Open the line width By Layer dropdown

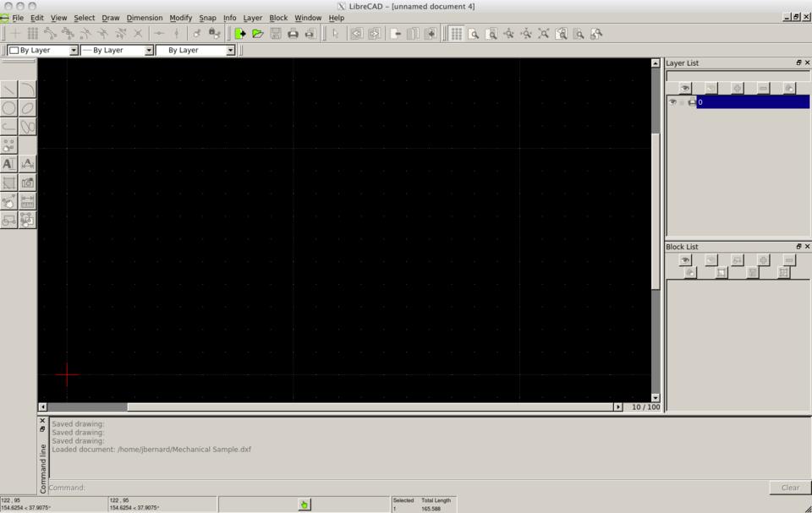click(118, 51)
